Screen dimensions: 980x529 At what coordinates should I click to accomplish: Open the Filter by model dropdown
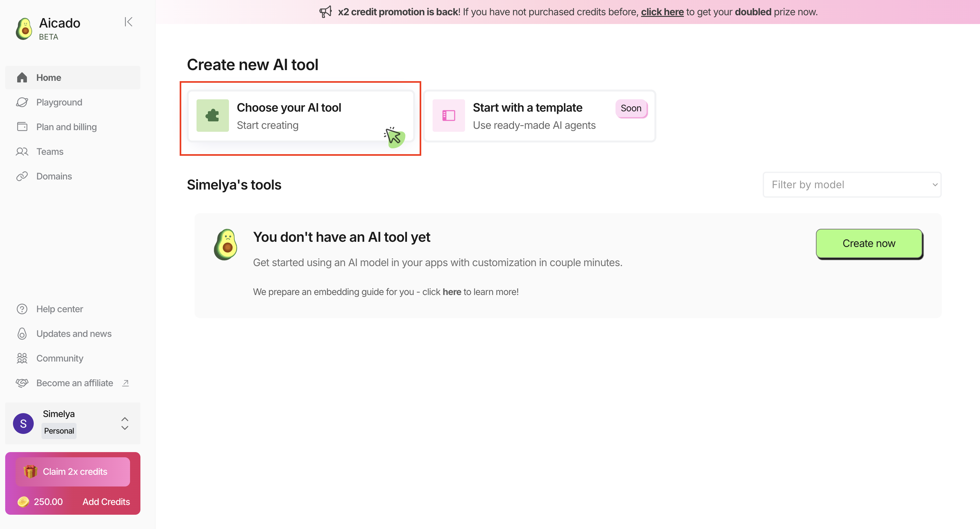[852, 185]
